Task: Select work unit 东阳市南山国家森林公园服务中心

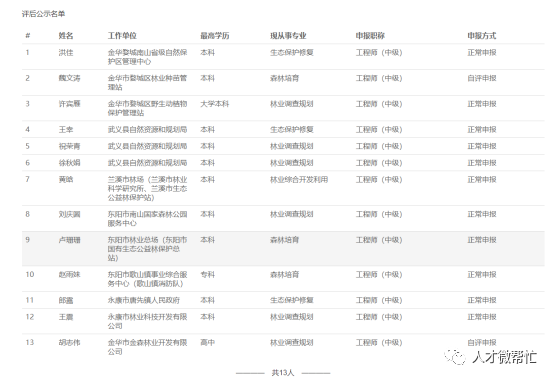Action: coord(147,218)
